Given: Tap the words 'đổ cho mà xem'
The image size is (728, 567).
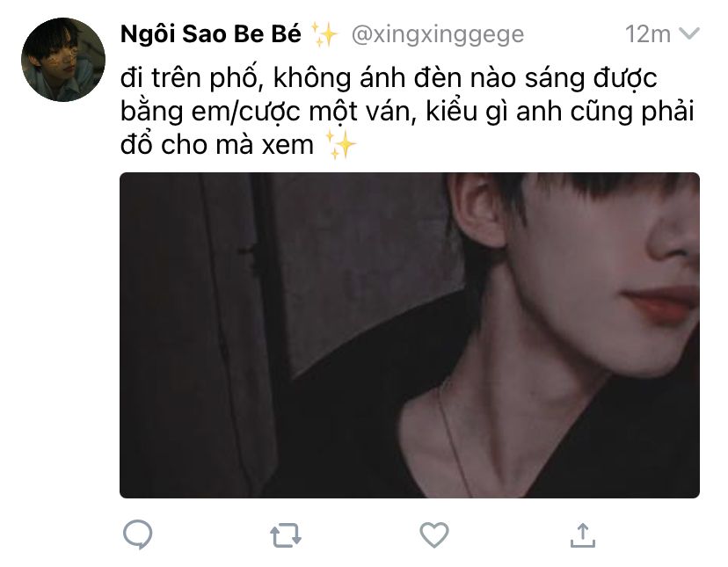Looking at the screenshot, I should point(217,145).
